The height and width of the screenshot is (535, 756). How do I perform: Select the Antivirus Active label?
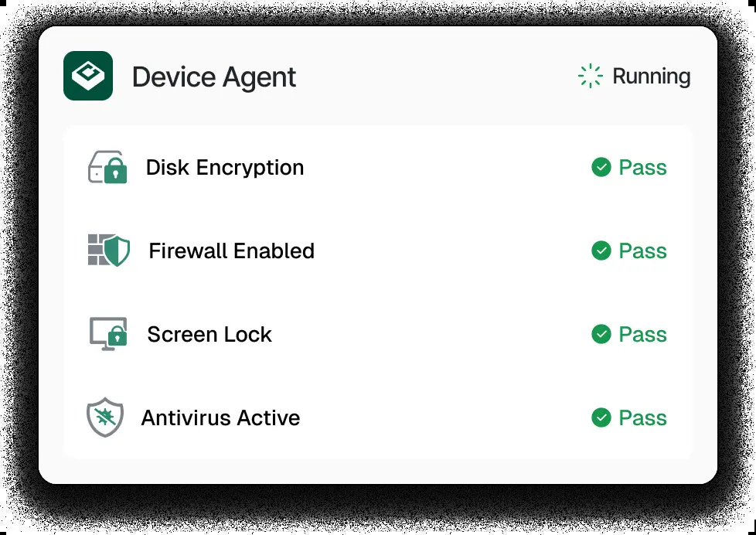[x=221, y=417]
